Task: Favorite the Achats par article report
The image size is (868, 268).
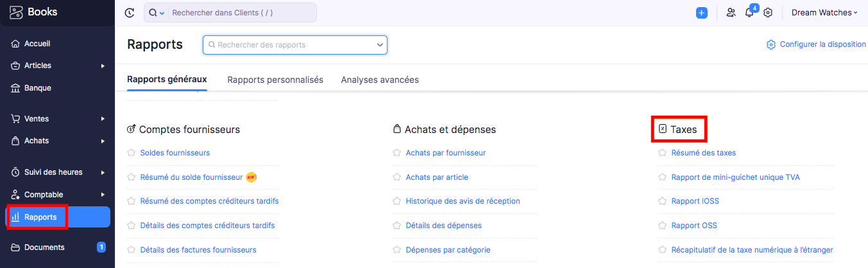Action: (397, 177)
